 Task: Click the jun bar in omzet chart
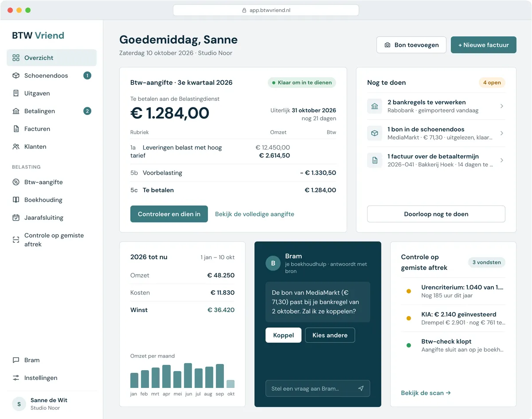(188, 376)
